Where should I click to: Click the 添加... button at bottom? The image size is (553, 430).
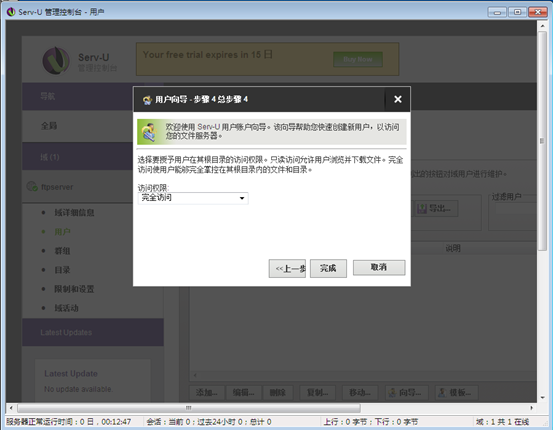point(207,392)
